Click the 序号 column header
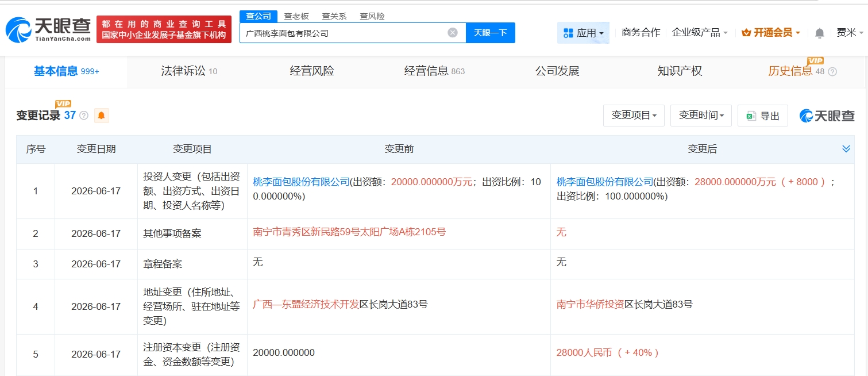Screen dimensions: 868x376 36,149
